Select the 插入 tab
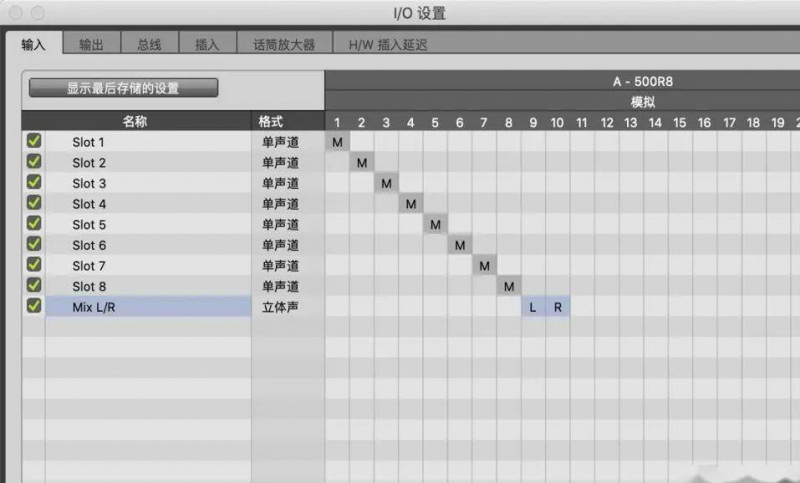The image size is (800, 483). pyautogui.click(x=207, y=44)
